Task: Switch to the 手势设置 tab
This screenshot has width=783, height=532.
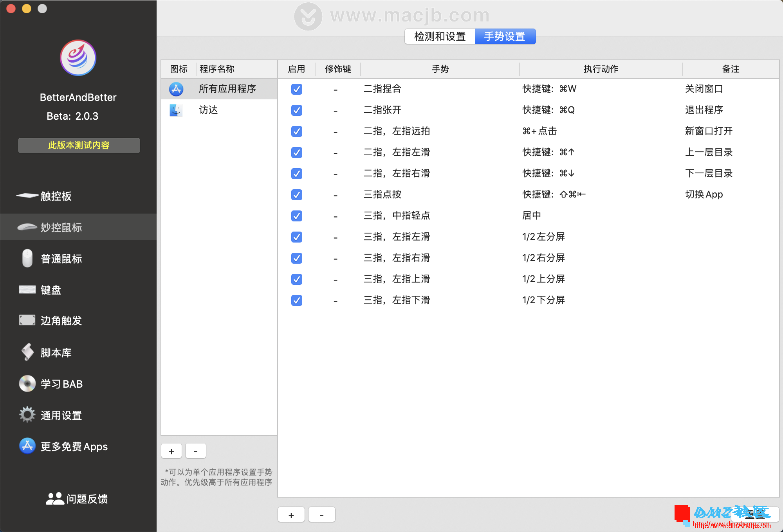Action: point(505,36)
